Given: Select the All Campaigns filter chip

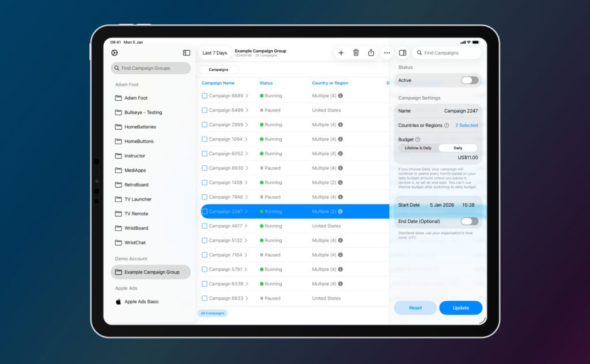Looking at the screenshot, I should 213,313.
